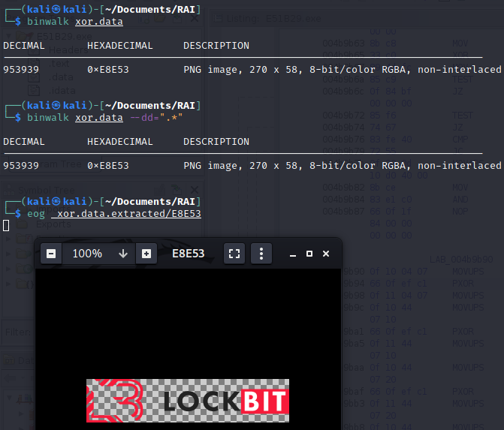Viewport: 504px width, 430px height.
Task: Click DESCRIPTION header in second binwalk output
Action: point(216,142)
